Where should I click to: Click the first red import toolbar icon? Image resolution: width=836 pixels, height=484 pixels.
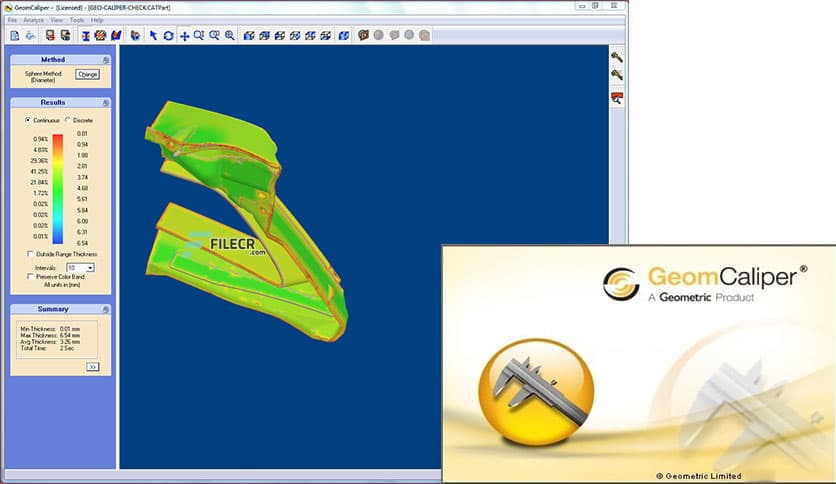pyautogui.click(x=50, y=36)
